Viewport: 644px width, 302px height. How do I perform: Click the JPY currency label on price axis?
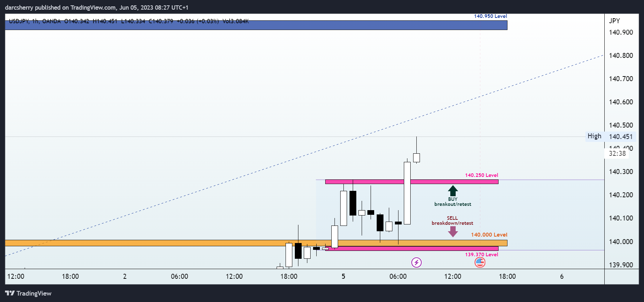[614, 21]
